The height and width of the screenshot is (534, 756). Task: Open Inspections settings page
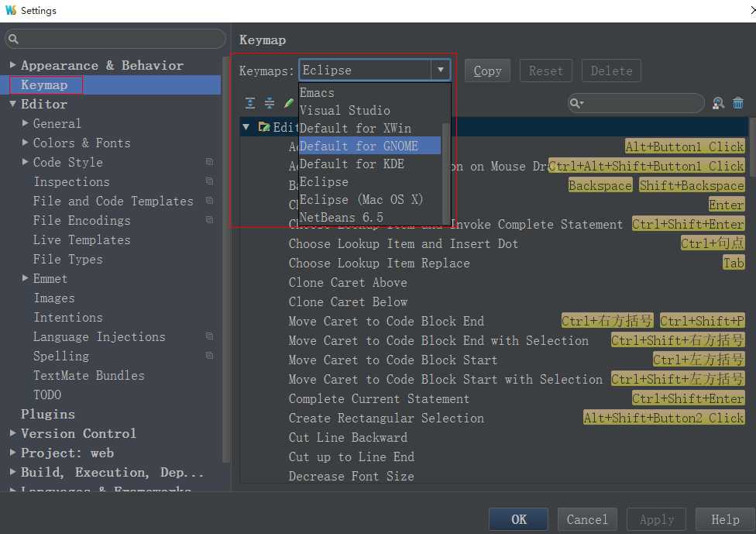[71, 181]
